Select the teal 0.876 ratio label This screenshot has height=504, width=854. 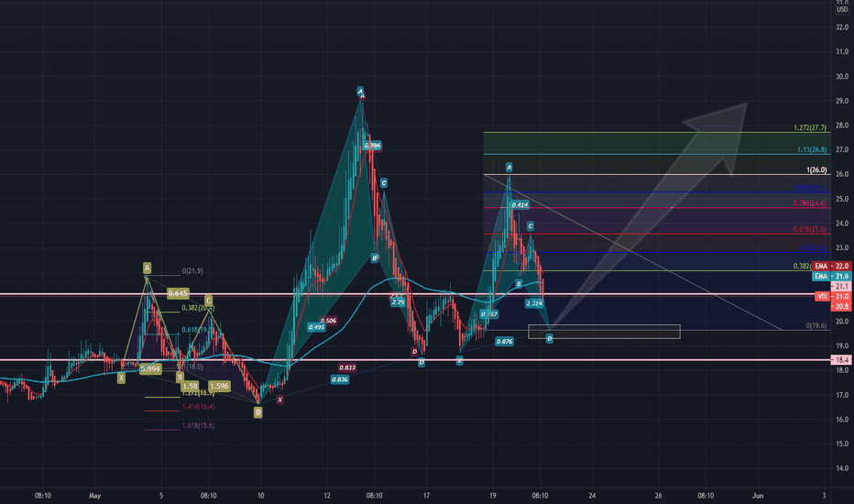tap(504, 341)
